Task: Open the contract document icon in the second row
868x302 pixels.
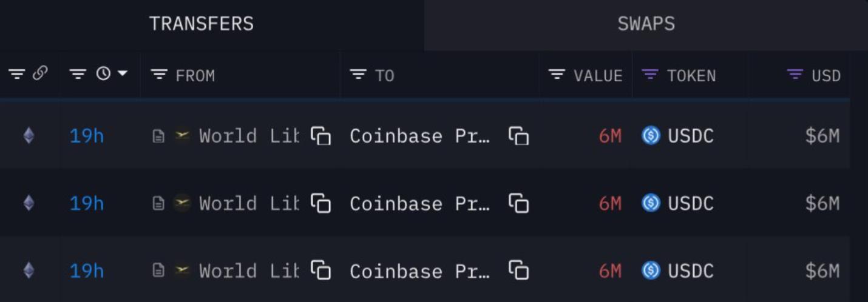Action: coord(158,204)
